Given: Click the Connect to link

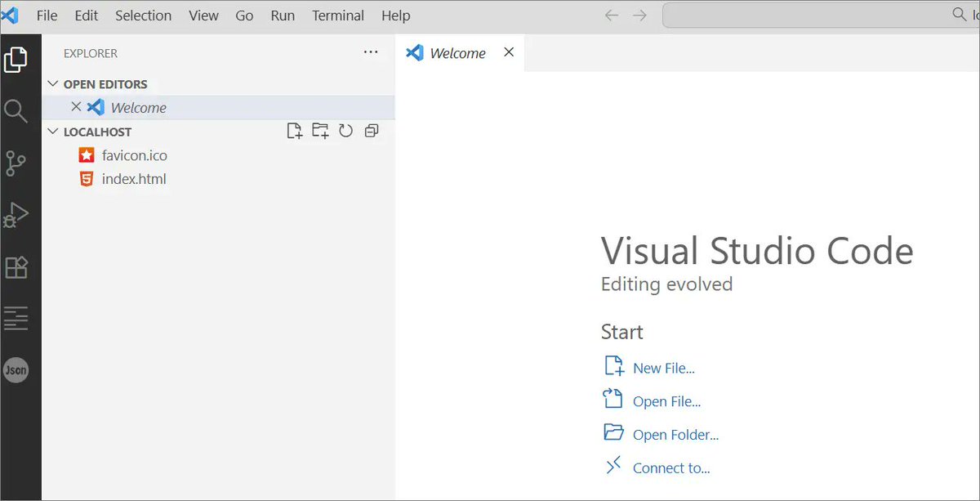Looking at the screenshot, I should coord(671,466).
